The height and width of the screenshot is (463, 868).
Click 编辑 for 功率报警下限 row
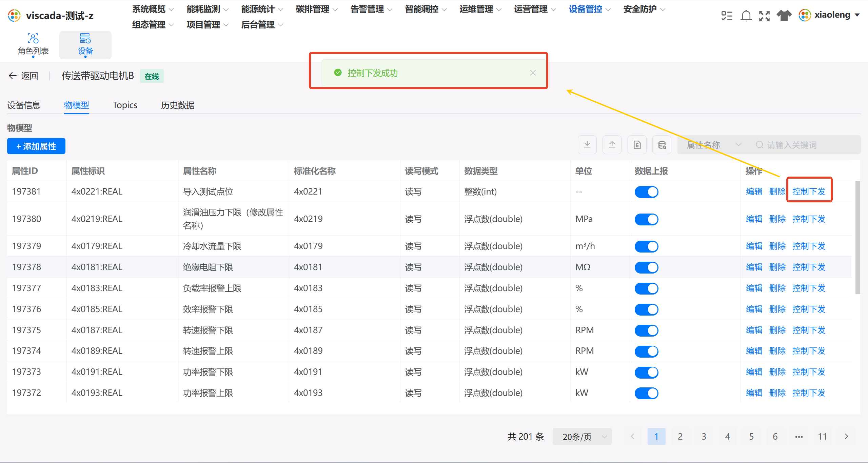point(754,372)
